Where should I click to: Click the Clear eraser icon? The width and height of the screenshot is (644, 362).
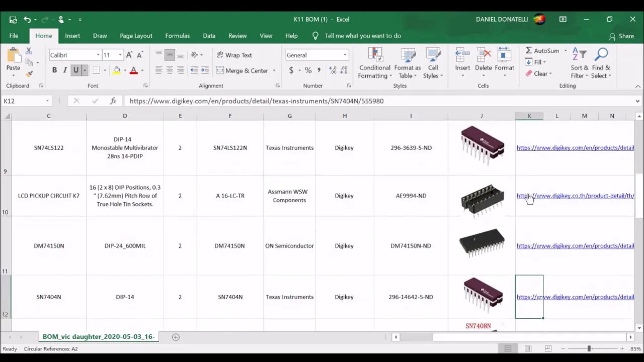coord(529,73)
